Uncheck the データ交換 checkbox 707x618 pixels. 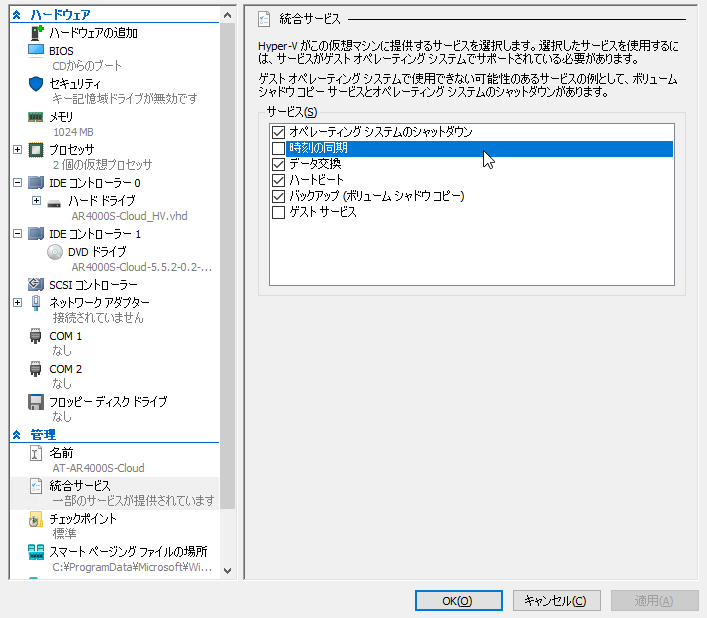279,164
